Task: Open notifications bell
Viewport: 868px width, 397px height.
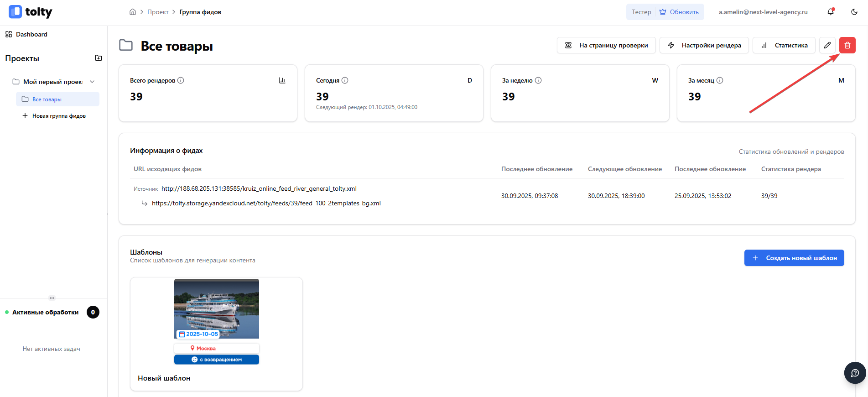Action: click(x=831, y=12)
